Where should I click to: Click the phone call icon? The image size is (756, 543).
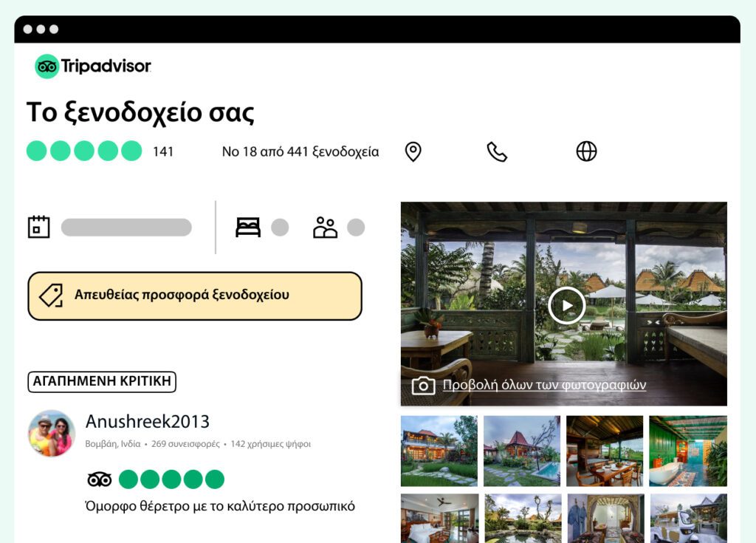(497, 151)
